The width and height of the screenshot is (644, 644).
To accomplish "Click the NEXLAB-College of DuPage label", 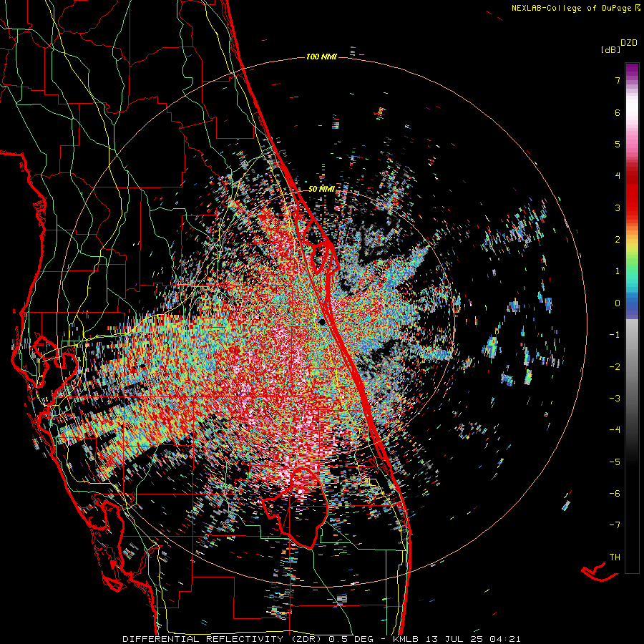I will click(572, 8).
